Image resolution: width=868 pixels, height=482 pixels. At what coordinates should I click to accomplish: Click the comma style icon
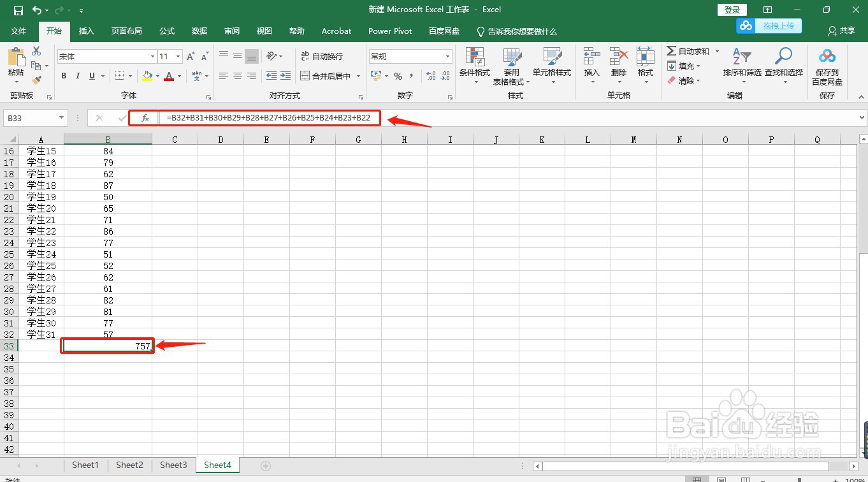pos(412,76)
